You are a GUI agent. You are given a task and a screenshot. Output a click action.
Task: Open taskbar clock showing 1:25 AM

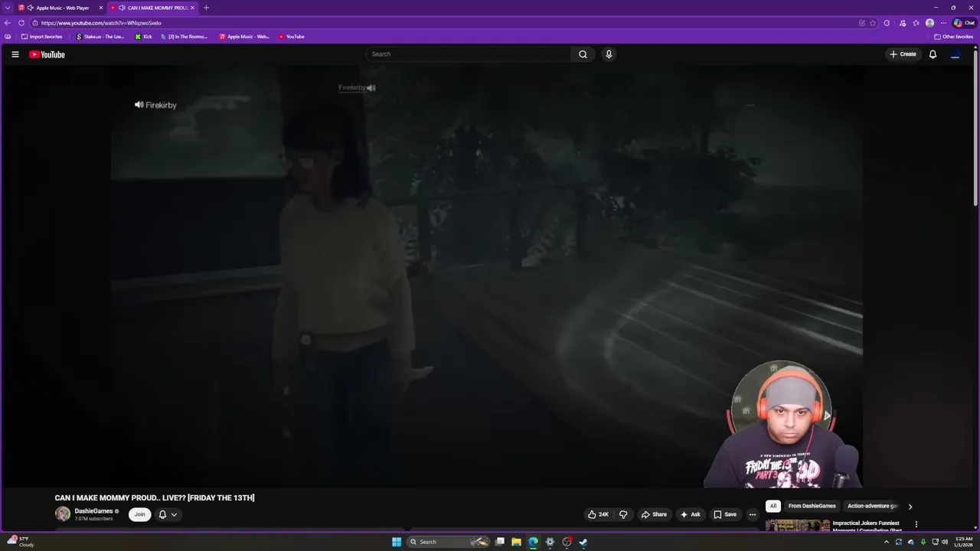(x=964, y=542)
